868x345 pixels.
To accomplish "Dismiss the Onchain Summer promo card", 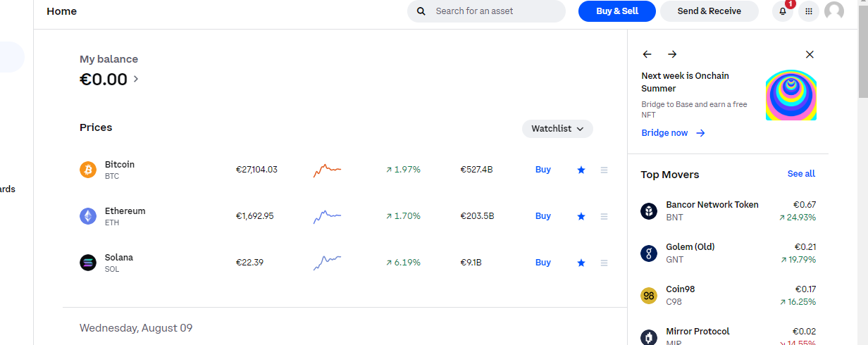I will (810, 54).
